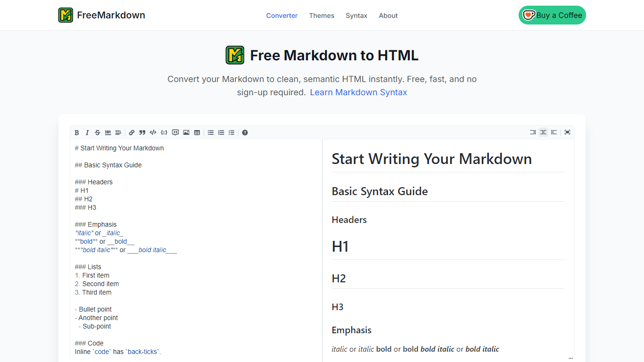Insert an image via picture icon
The height and width of the screenshot is (362, 644).
tap(186, 132)
